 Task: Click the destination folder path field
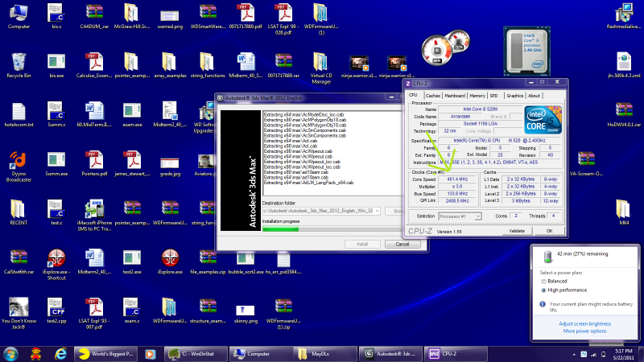pyautogui.click(x=321, y=211)
